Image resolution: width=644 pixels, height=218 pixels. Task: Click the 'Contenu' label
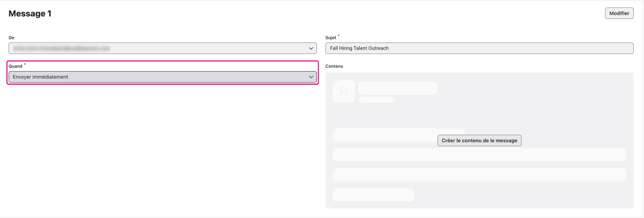pos(334,66)
